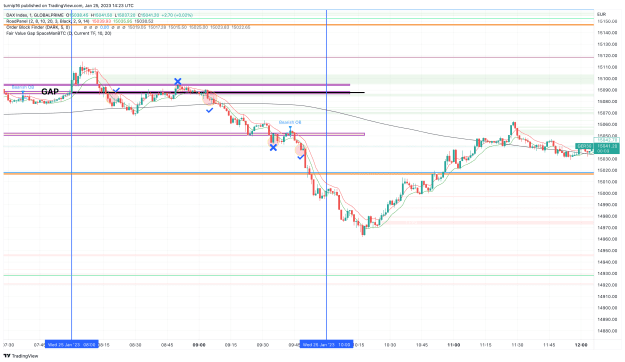Click the 11:30 time axis label
Viewport: 625px width, 362px height.
(517, 345)
